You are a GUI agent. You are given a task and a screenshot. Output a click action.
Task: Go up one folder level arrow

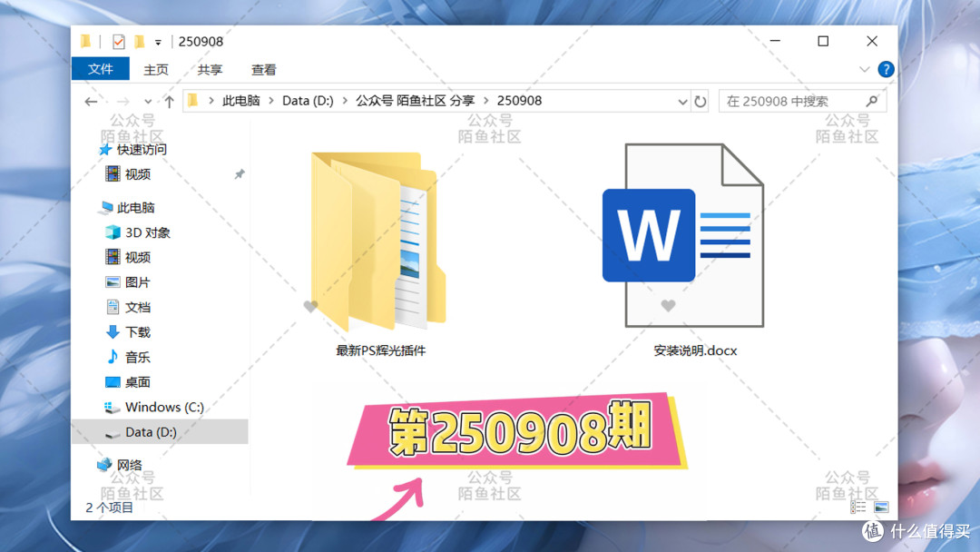click(x=169, y=102)
